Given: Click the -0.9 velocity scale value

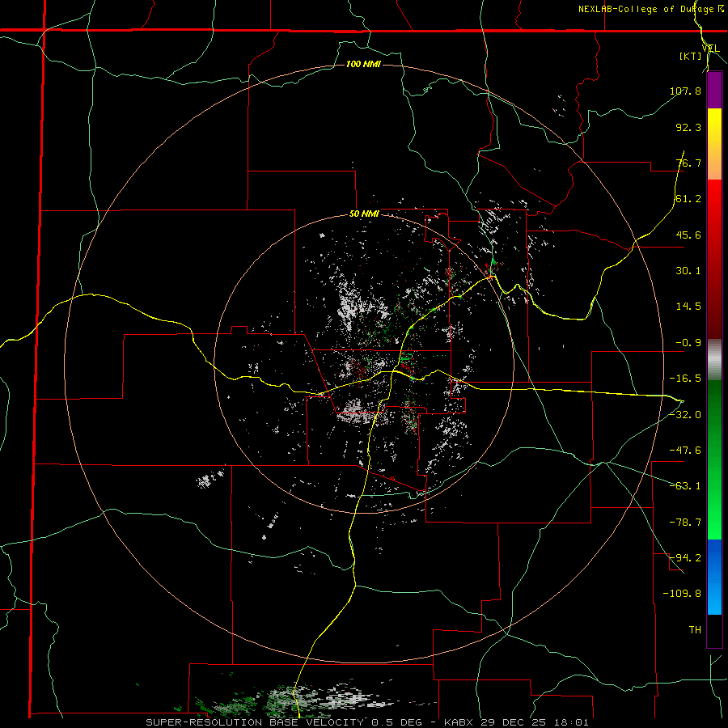Looking at the screenshot, I should (x=688, y=343).
